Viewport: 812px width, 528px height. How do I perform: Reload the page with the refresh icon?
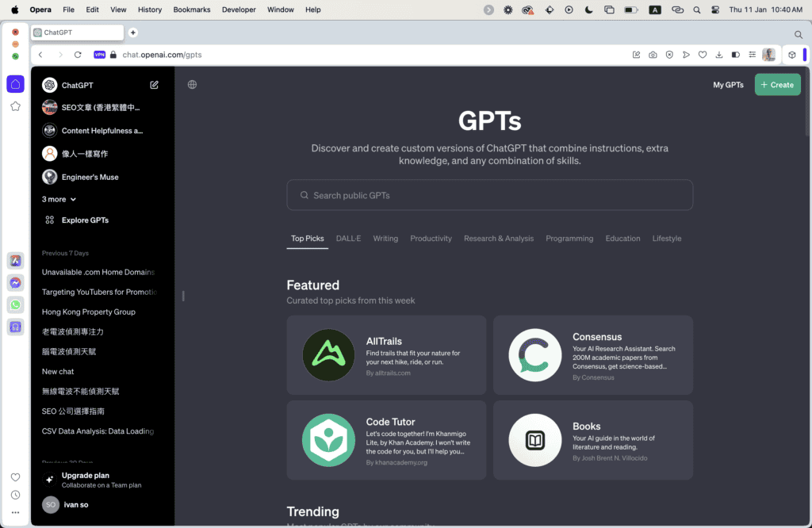[78, 55]
